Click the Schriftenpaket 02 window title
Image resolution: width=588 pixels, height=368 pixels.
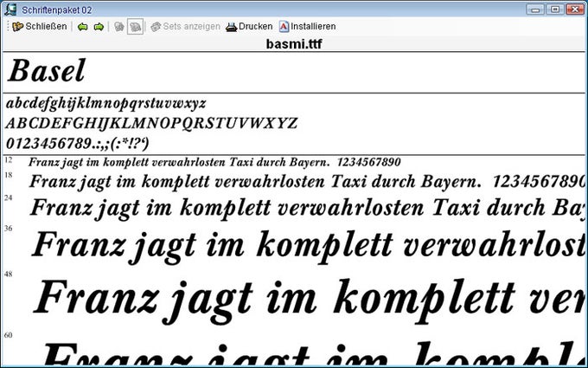56,10
